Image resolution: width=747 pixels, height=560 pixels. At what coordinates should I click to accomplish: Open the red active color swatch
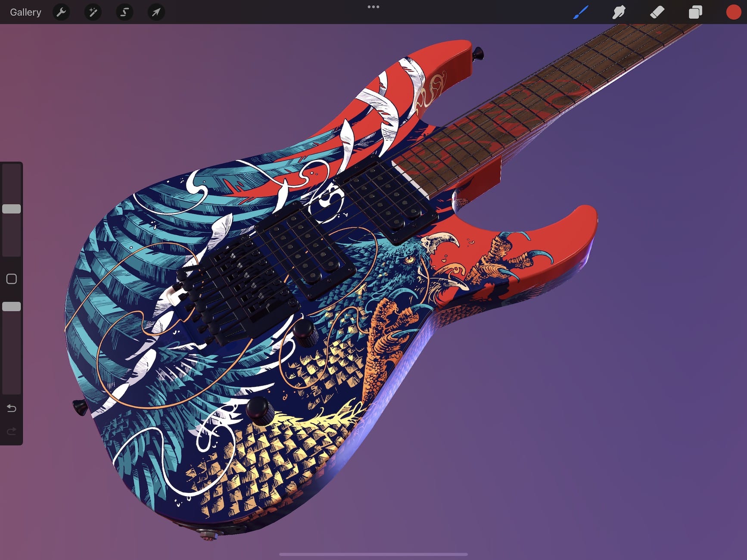[x=733, y=12]
